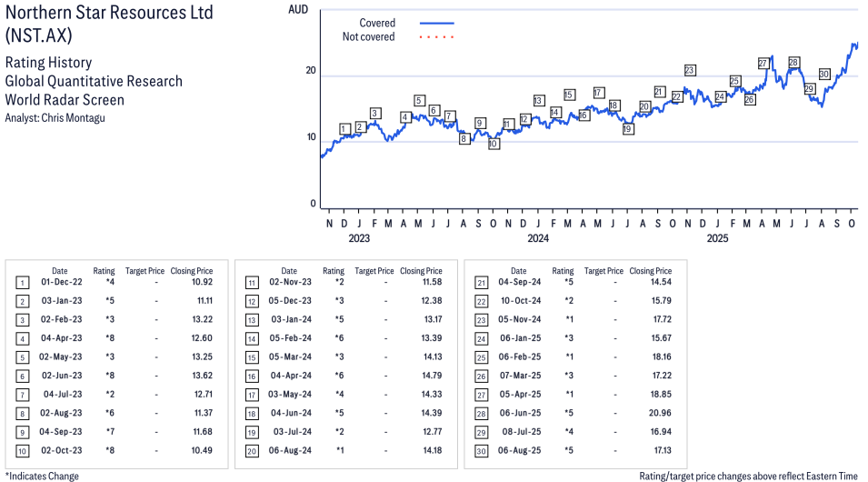The height and width of the screenshot is (482, 868).
Task: Click marker 23 on the price chart
Action: tap(690, 70)
